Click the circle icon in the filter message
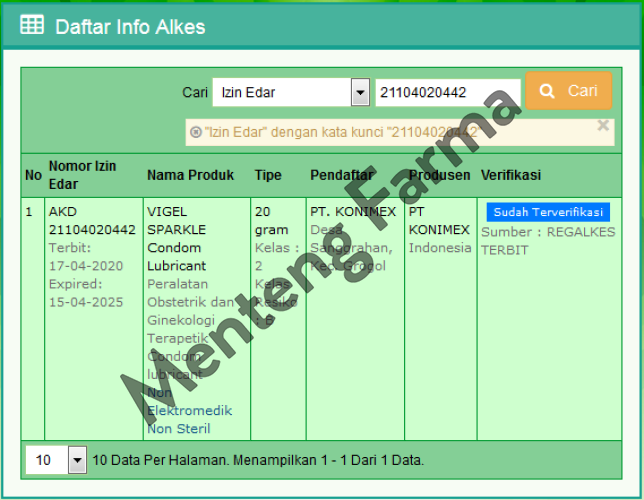 pyautogui.click(x=195, y=132)
